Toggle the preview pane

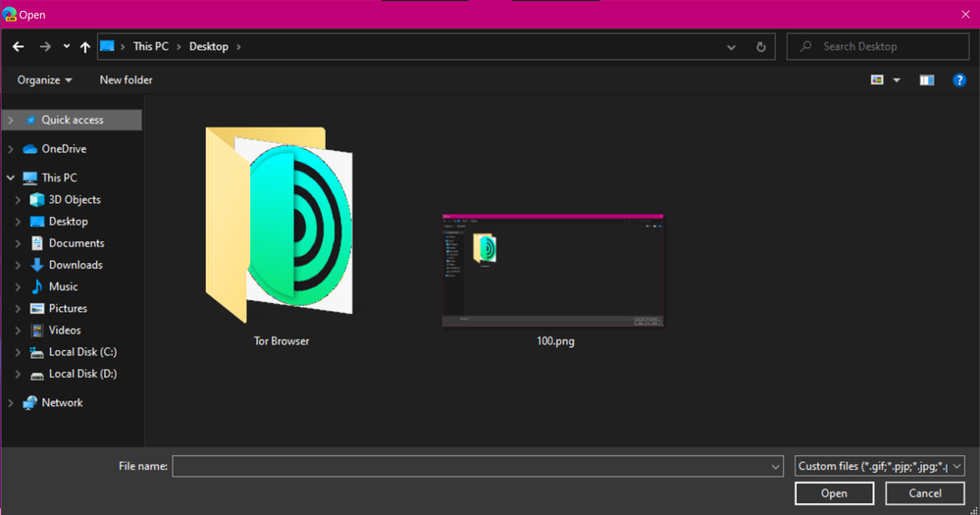pos(926,80)
